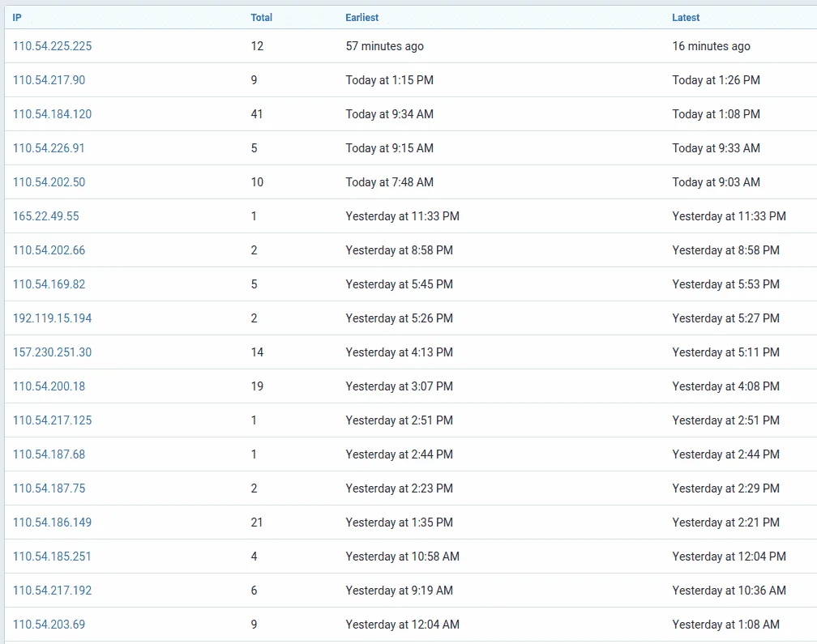Viewport: 817px width, 644px height.
Task: Click the 'Today at 1:26 PM' cell
Action: (716, 80)
